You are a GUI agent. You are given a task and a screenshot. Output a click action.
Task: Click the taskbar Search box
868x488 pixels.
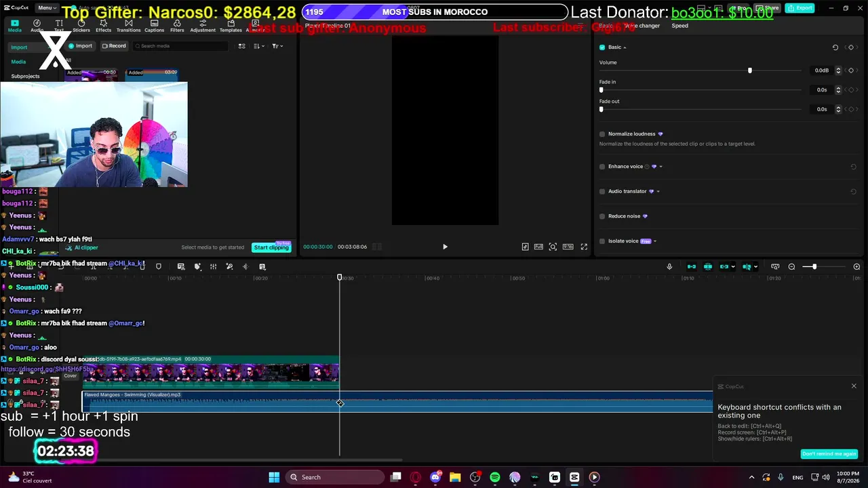pos(334,477)
